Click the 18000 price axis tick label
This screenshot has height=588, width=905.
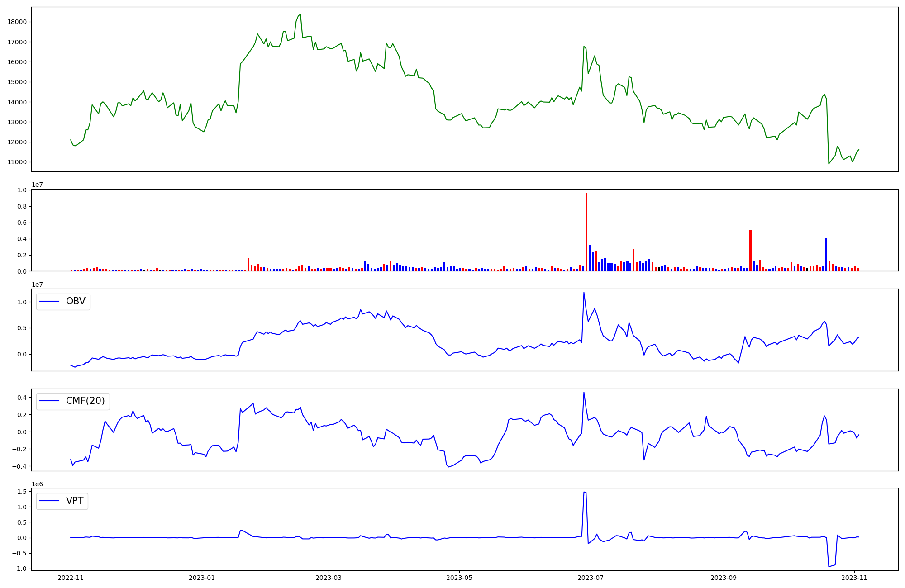pos(17,22)
